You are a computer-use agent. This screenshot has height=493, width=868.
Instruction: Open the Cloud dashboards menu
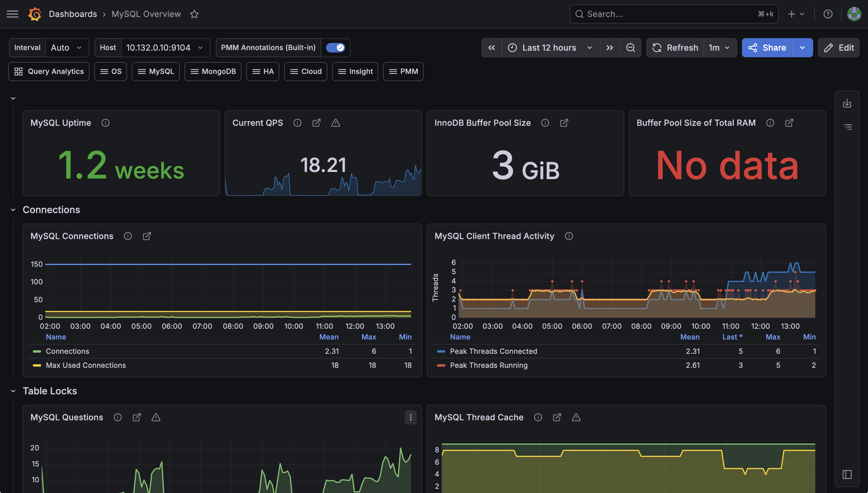[x=305, y=72]
